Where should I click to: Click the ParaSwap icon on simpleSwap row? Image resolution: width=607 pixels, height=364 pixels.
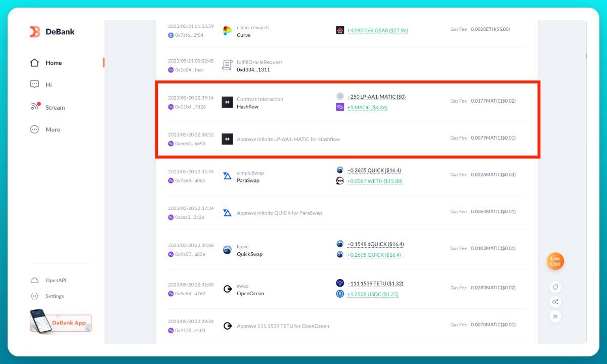point(227,176)
